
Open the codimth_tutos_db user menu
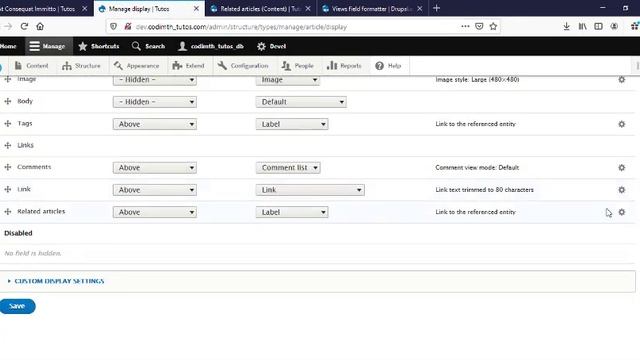[211, 46]
